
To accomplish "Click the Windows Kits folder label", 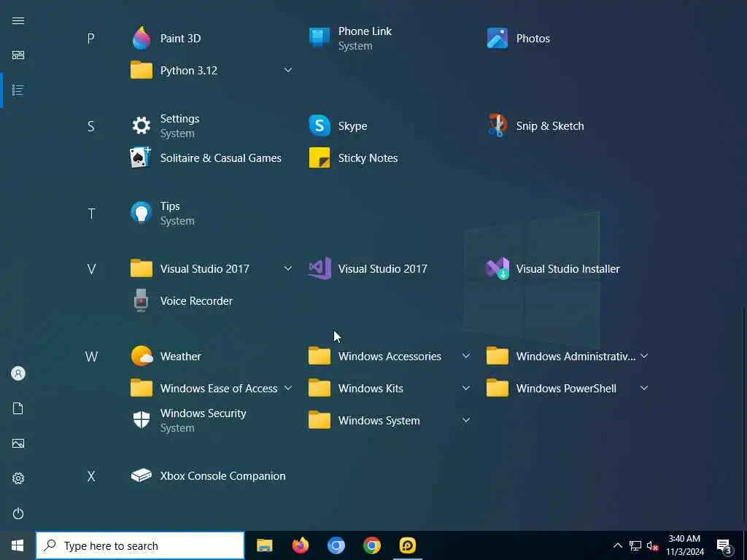I will click(371, 389).
